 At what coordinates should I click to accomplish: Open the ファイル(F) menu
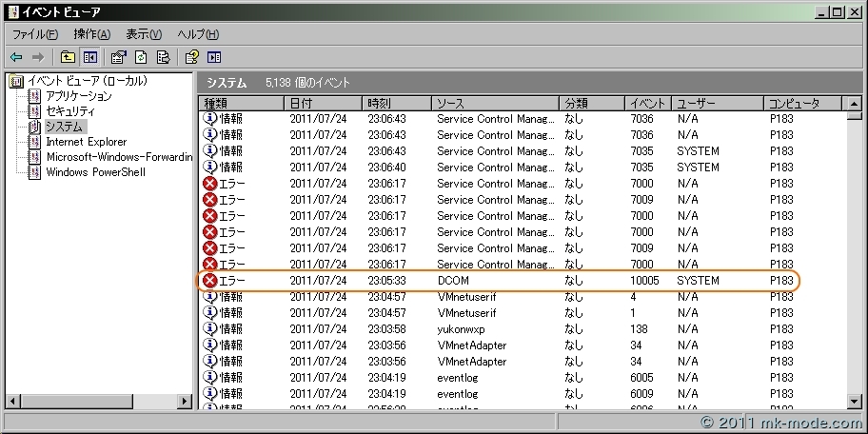(35, 34)
